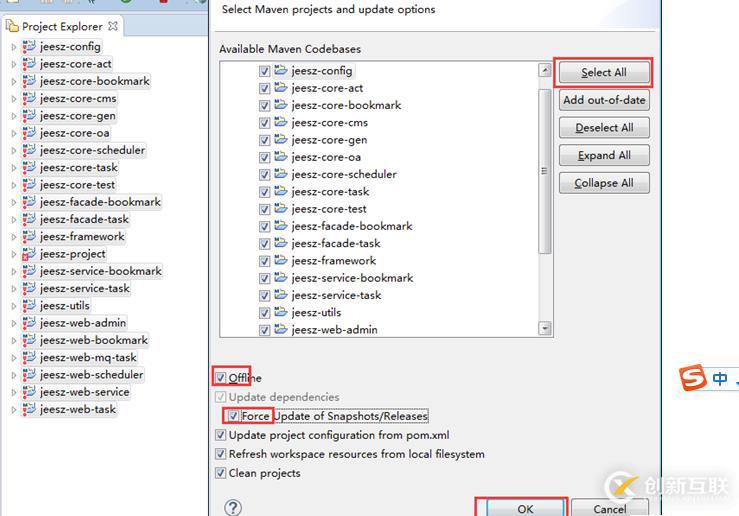This screenshot has width=739, height=516.
Task: Click the Sogou input method S icon
Action: [x=692, y=377]
